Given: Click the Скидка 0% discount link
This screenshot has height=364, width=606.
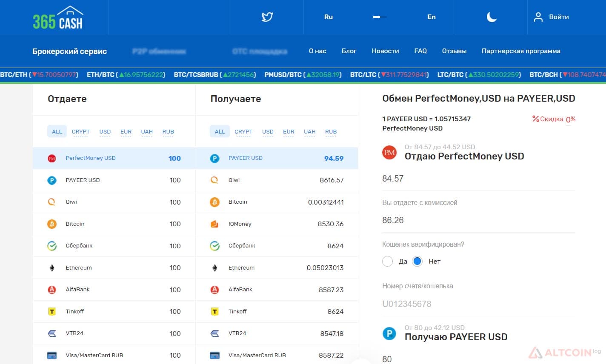Looking at the screenshot, I should tap(554, 119).
